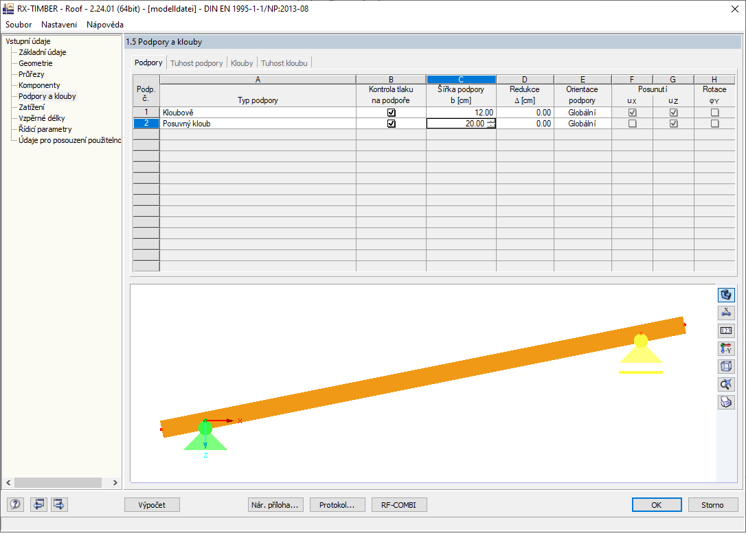Toggle ux displacement checkbox for support 1
Image resolution: width=746 pixels, height=560 pixels.
pyautogui.click(x=632, y=113)
